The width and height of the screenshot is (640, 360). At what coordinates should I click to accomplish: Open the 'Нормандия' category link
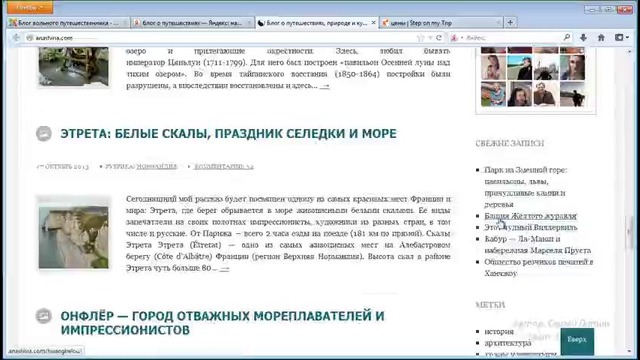(157, 167)
